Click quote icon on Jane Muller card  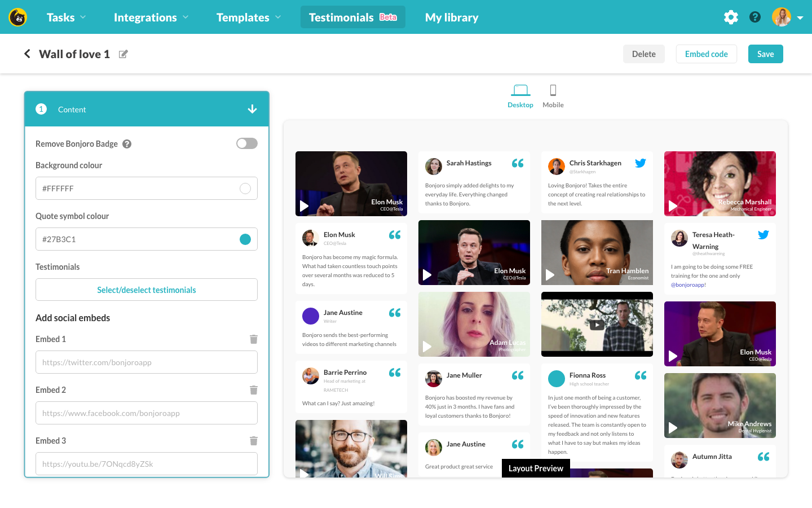(518, 375)
